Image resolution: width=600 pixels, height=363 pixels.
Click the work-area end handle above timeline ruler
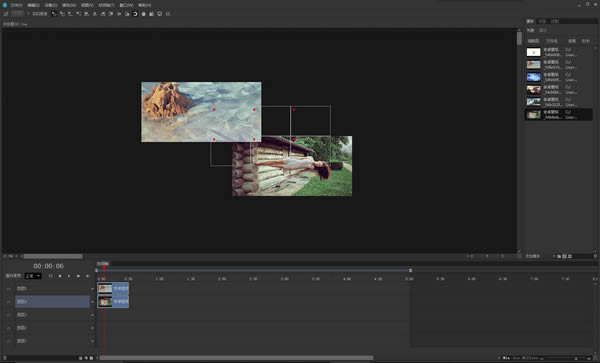(411, 270)
